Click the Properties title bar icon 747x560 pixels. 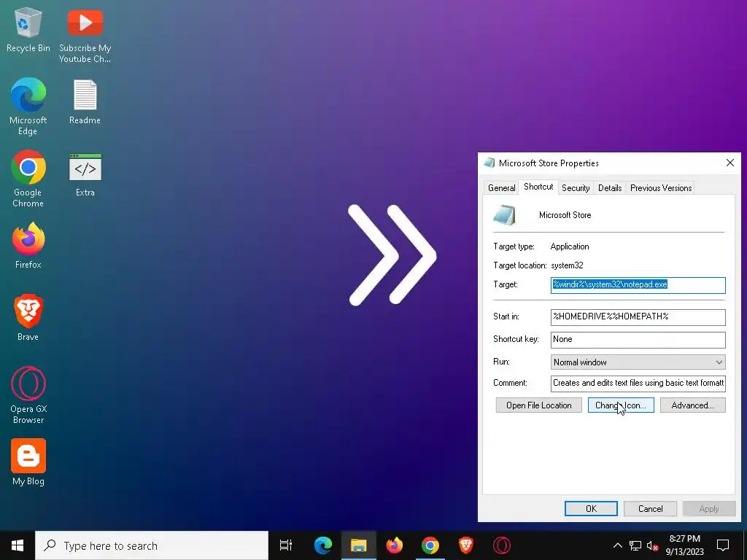coord(489,163)
